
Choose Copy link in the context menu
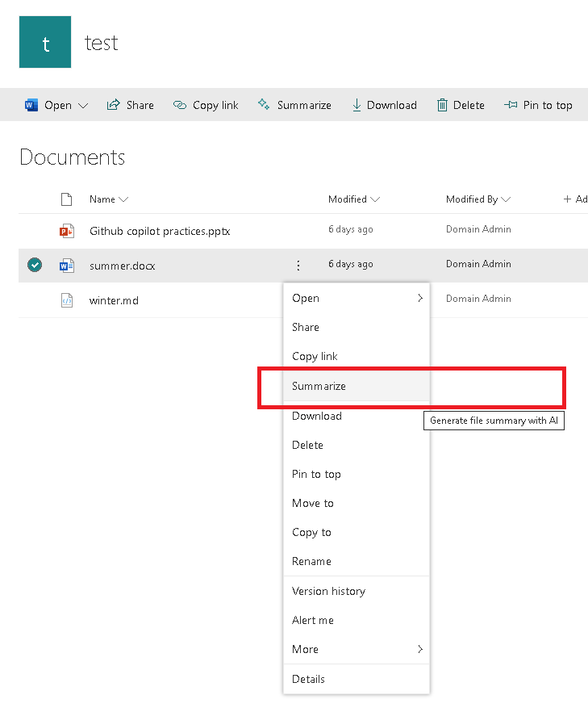coord(357,356)
